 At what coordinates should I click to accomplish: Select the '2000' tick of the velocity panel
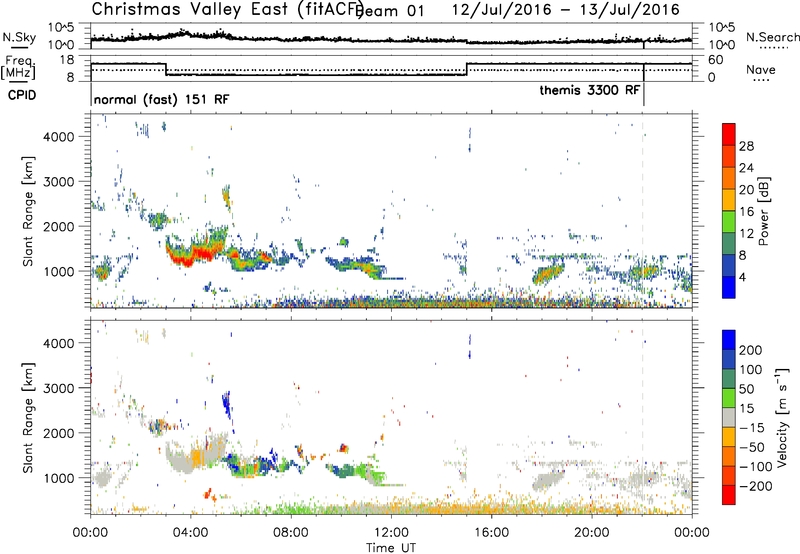(x=58, y=433)
